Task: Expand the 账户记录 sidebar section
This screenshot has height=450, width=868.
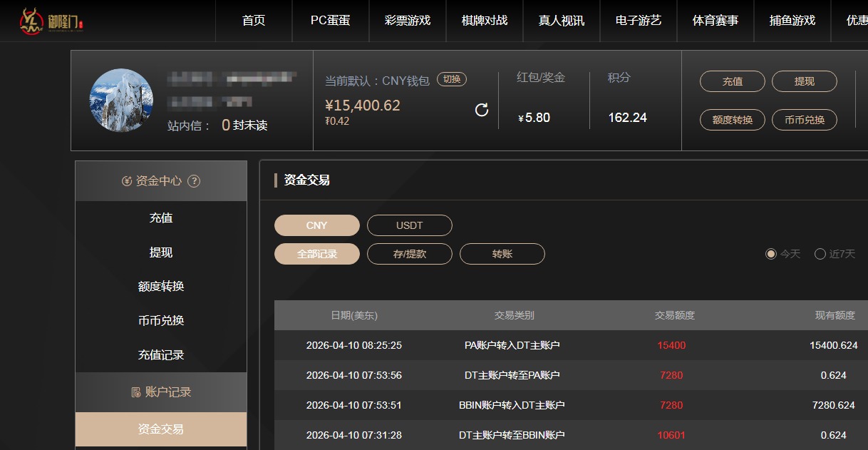Action: click(161, 392)
